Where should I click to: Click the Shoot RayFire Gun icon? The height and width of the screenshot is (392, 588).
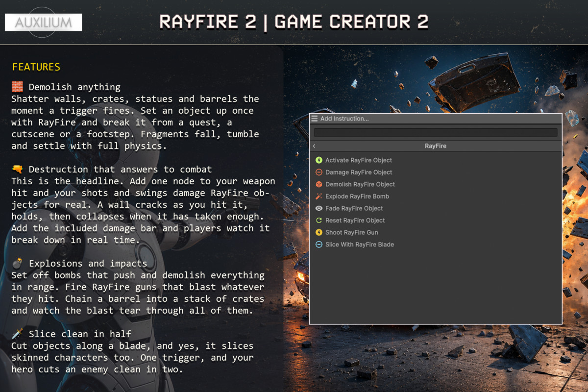click(319, 232)
